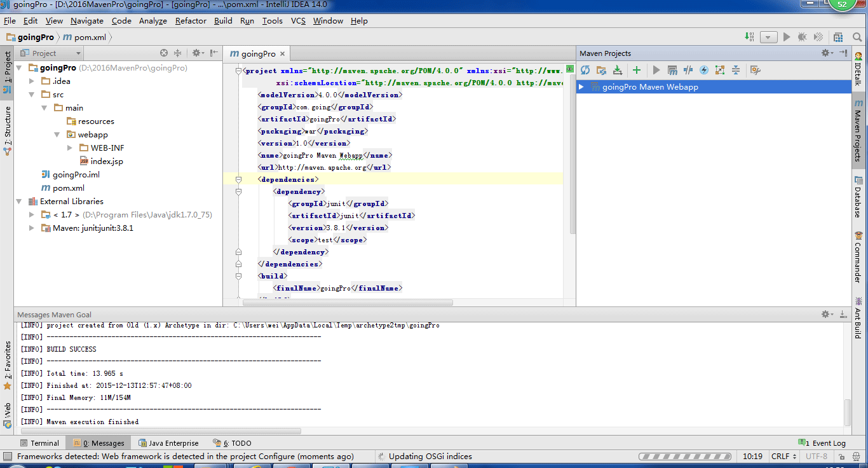Click the Run toolbar button

coord(787,38)
